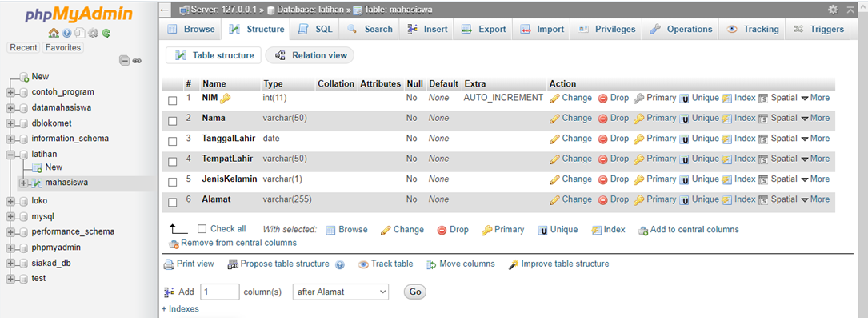Collapse all tree items using minus icon
Screen dimensions: 868x318
(x=125, y=61)
